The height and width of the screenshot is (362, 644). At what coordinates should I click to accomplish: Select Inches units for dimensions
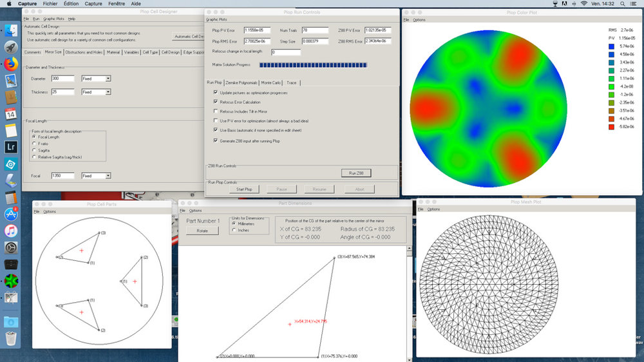tap(234, 230)
